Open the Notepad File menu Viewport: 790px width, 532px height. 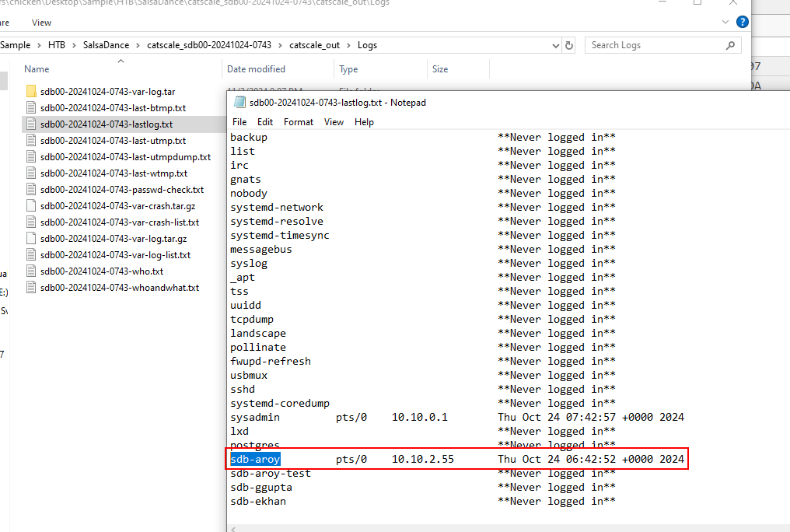(x=239, y=122)
